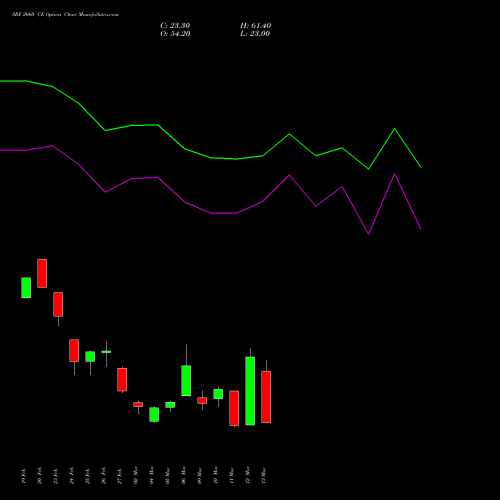The image size is (500, 500).
Task: Click the tall green candle for 06 Mar
Action: [x=186, y=381]
